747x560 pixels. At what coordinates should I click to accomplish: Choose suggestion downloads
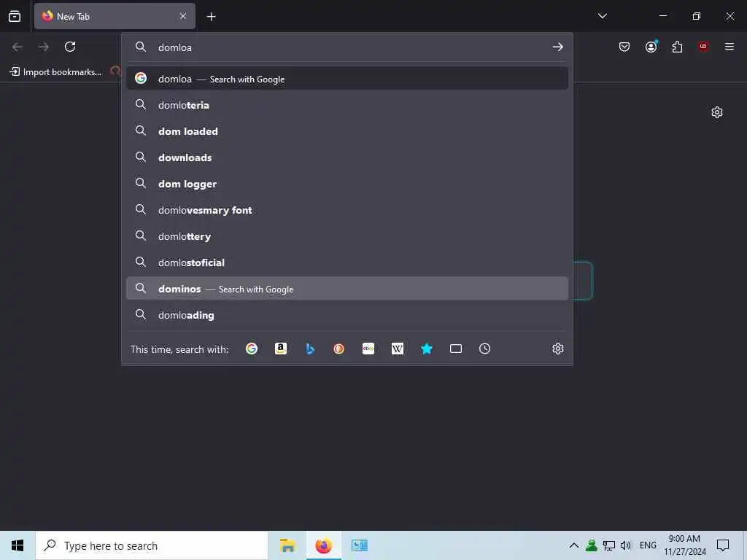click(x=347, y=157)
